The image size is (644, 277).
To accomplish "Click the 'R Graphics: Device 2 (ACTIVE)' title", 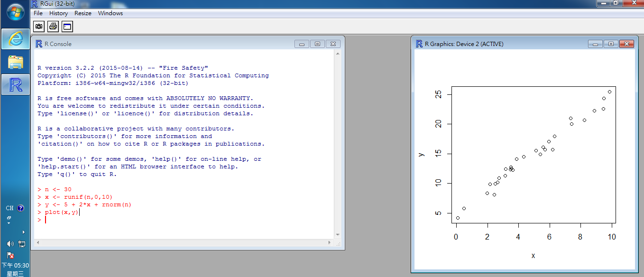I will (x=464, y=44).
